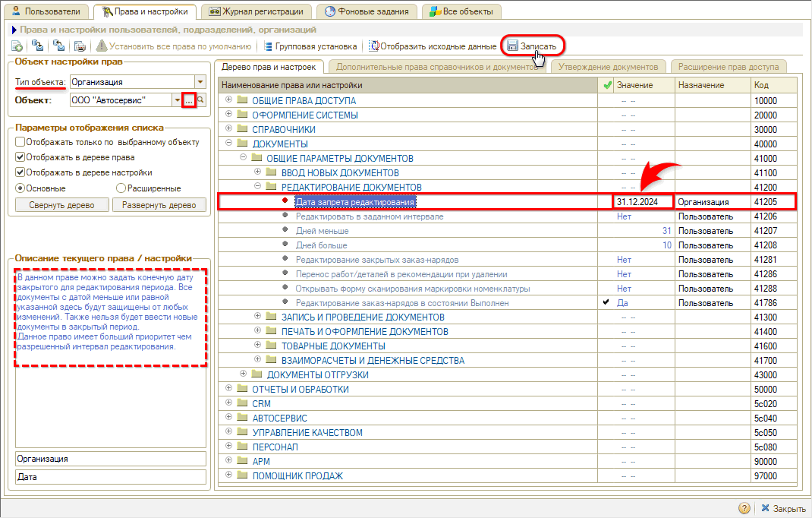Click the Развернуть дерево button
The image size is (812, 518).
(x=159, y=205)
